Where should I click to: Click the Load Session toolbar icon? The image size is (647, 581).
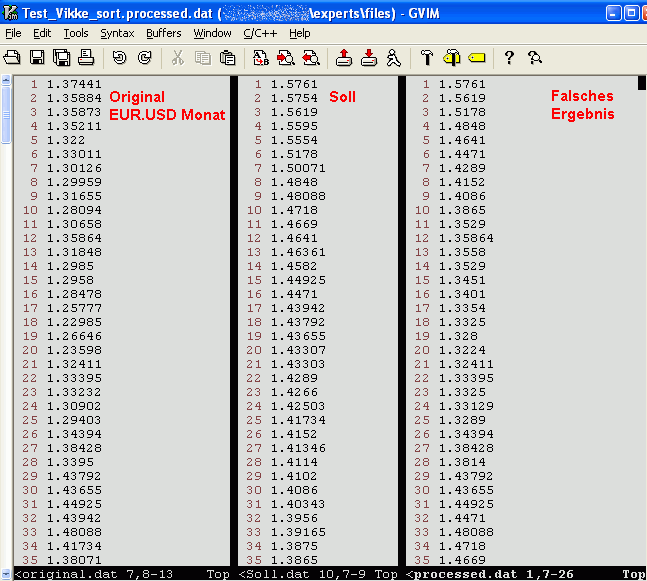coord(343,58)
